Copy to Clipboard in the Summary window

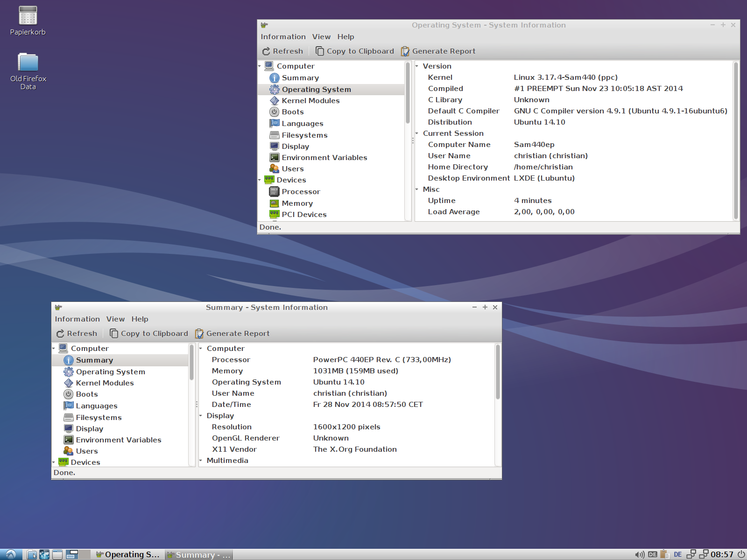pos(149,334)
